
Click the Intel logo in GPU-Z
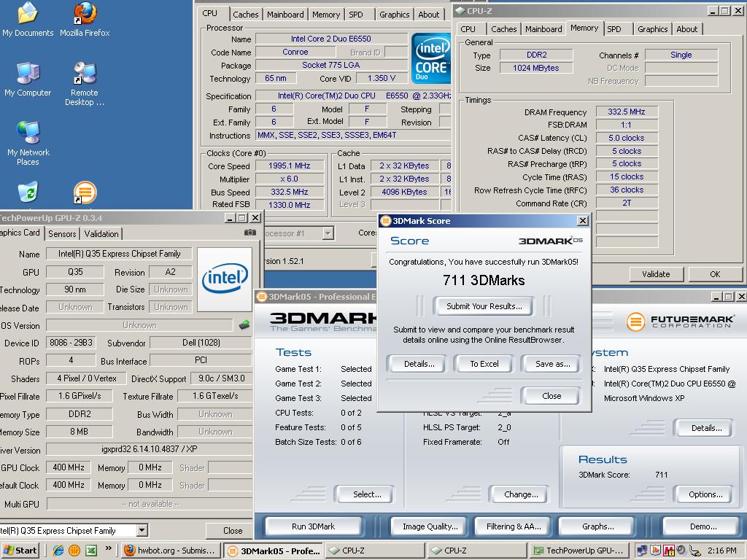coord(225,279)
